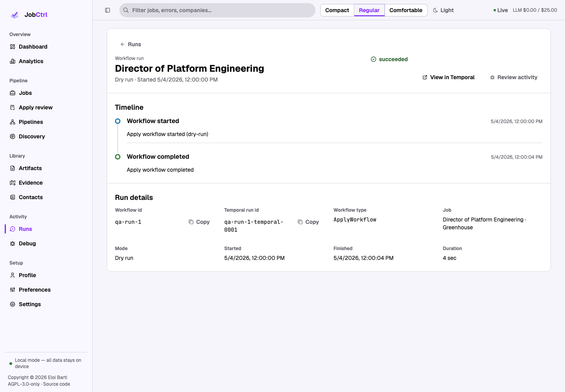Open the Source code link
This screenshot has height=392, width=565.
click(56, 384)
